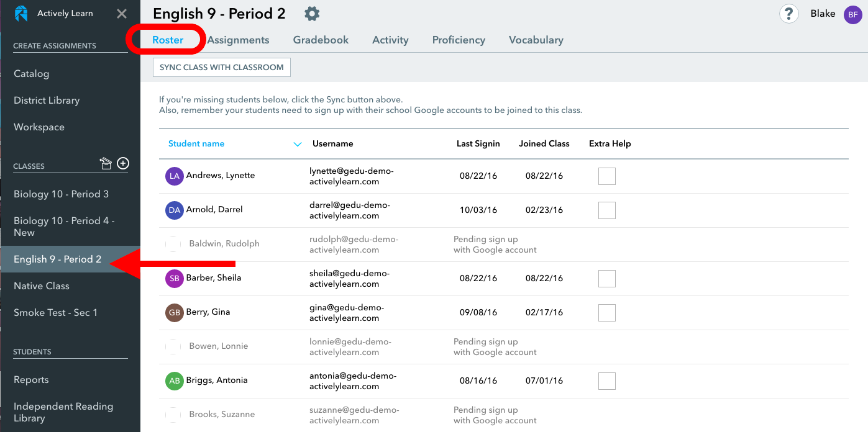Click student name Arnold, Darrel
This screenshot has width=868, height=432.
(x=214, y=209)
